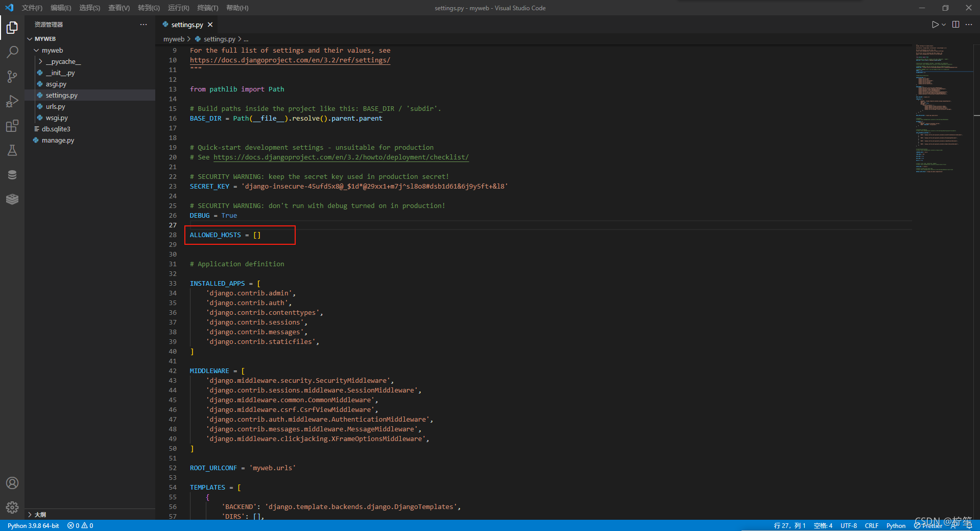
Task: Open the stacked layers icon in activity bar
Action: pyautogui.click(x=12, y=199)
